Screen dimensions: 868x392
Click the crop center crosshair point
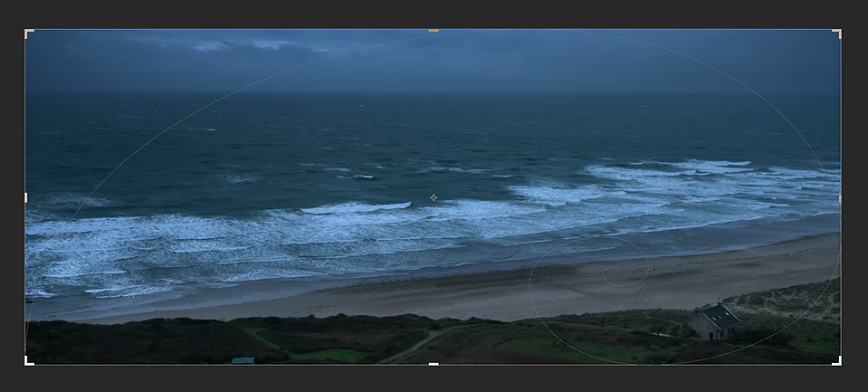click(x=434, y=197)
